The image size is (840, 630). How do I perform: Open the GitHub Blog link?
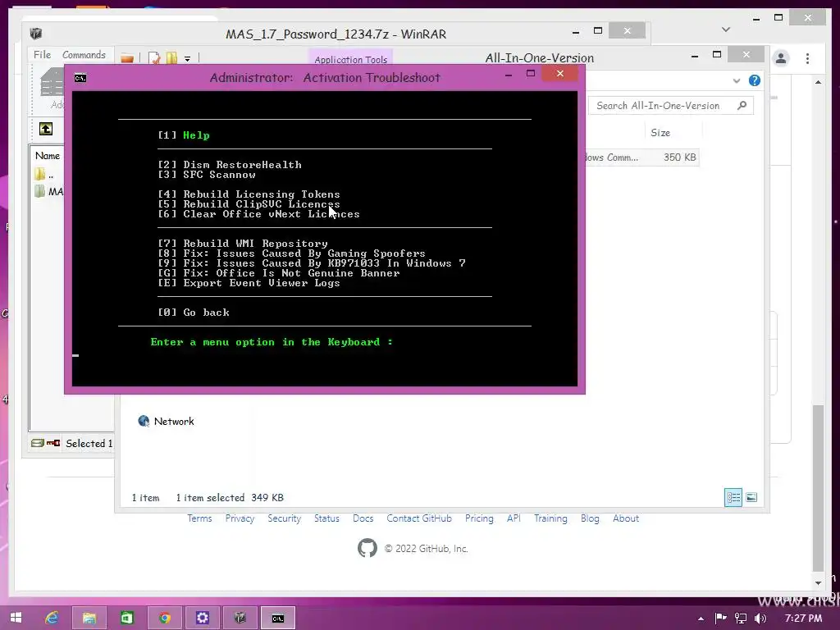(590, 518)
